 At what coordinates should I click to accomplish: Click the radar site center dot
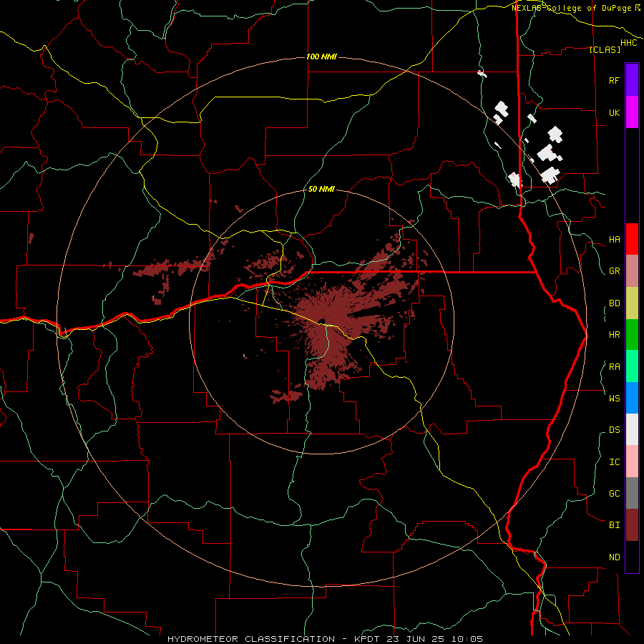[321, 321]
